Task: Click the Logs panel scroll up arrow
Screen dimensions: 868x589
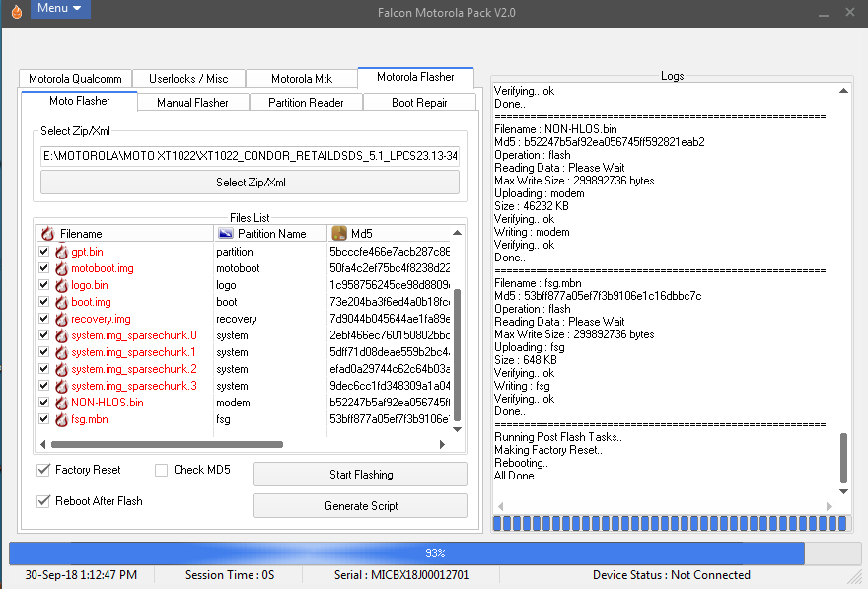Action: point(843,90)
